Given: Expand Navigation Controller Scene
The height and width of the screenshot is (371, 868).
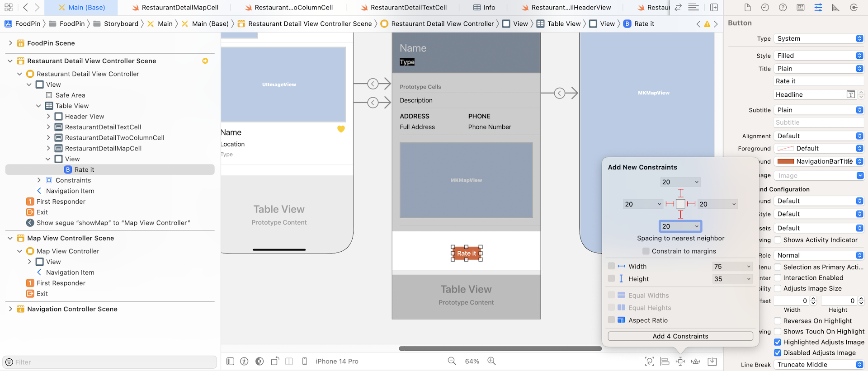Looking at the screenshot, I should click(x=10, y=309).
